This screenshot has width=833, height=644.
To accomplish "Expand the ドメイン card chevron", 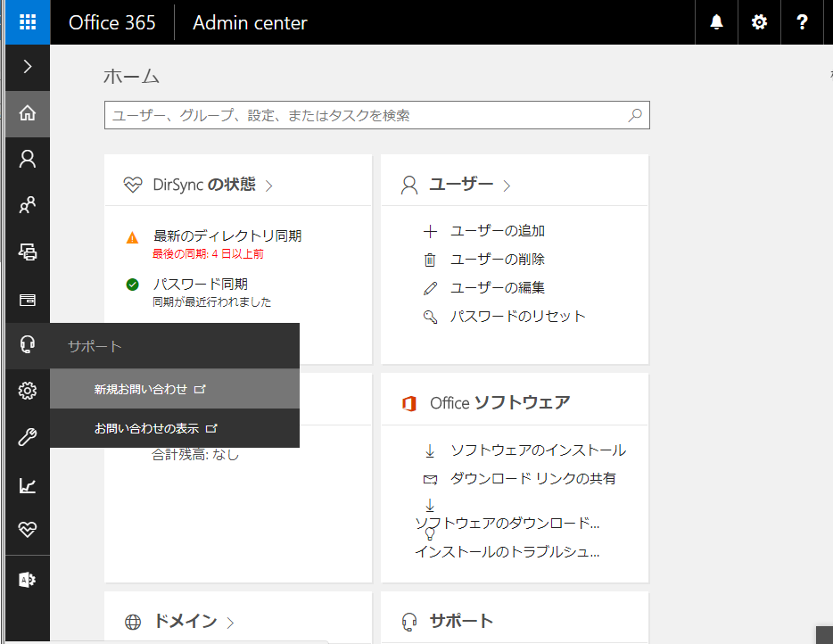I will point(231,623).
